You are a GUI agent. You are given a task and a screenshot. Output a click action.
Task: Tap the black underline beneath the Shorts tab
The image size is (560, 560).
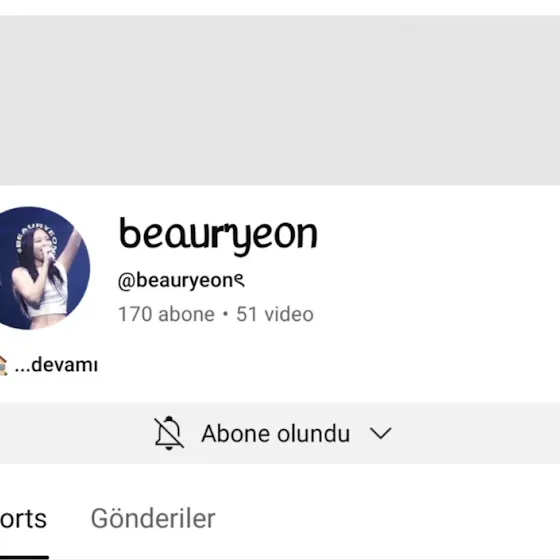pos(24,557)
